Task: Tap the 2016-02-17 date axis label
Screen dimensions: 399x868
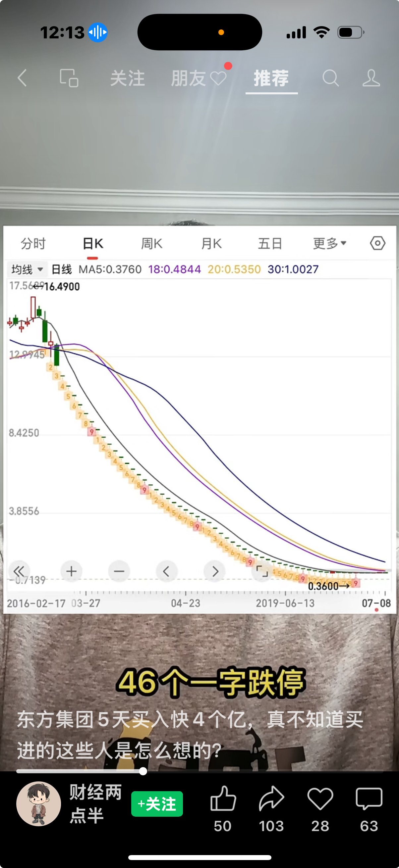Action: 36,603
